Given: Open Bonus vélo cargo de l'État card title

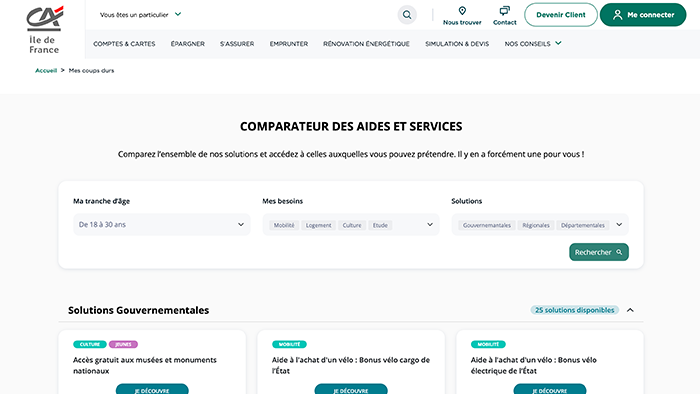Looking at the screenshot, I should pyautogui.click(x=351, y=365).
